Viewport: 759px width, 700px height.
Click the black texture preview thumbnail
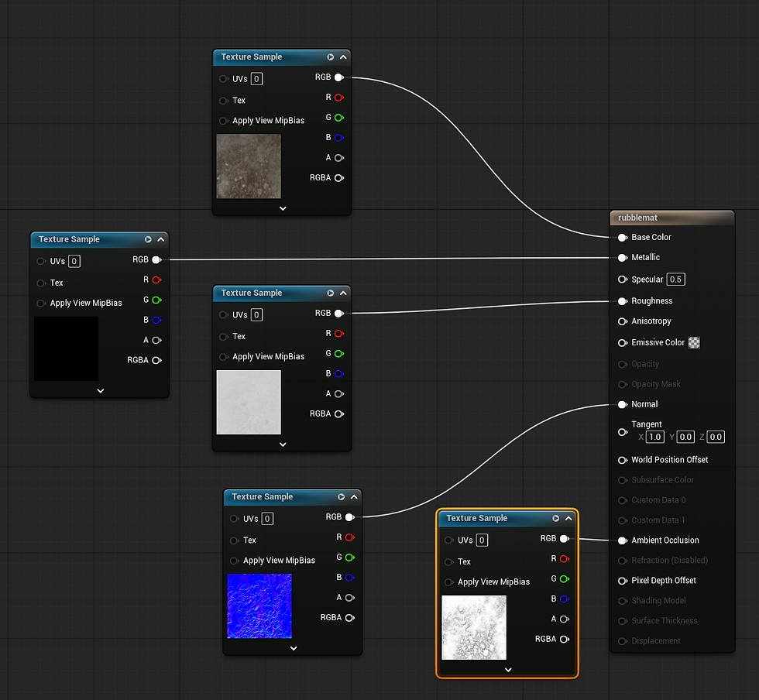[x=67, y=348]
